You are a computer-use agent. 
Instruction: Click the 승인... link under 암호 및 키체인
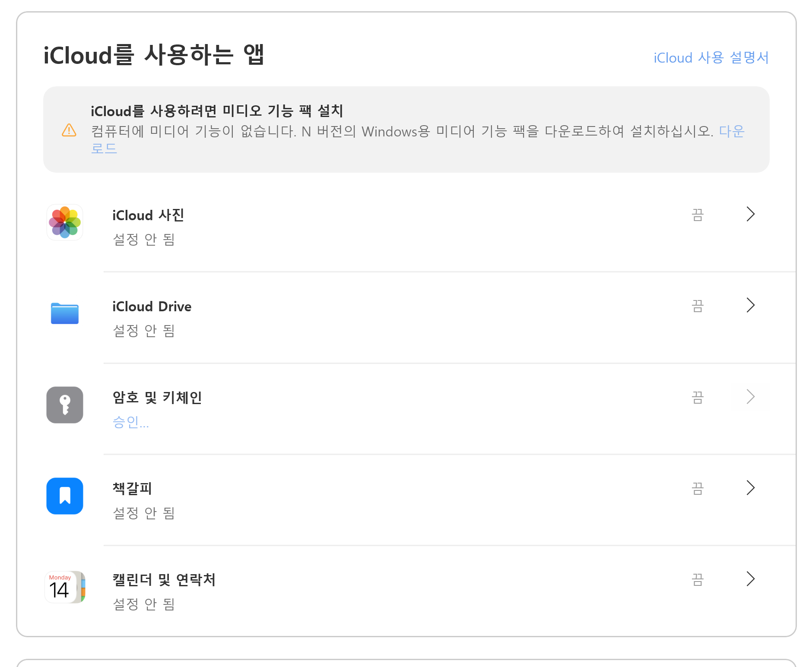pyautogui.click(x=131, y=422)
